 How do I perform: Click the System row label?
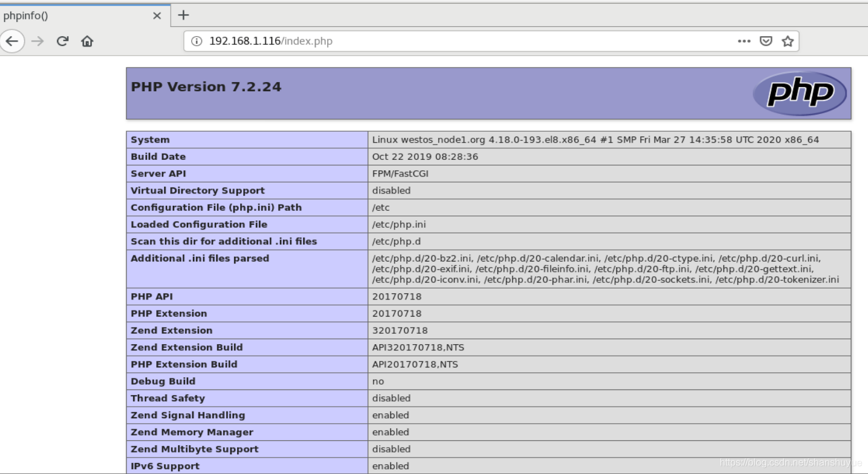(150, 140)
